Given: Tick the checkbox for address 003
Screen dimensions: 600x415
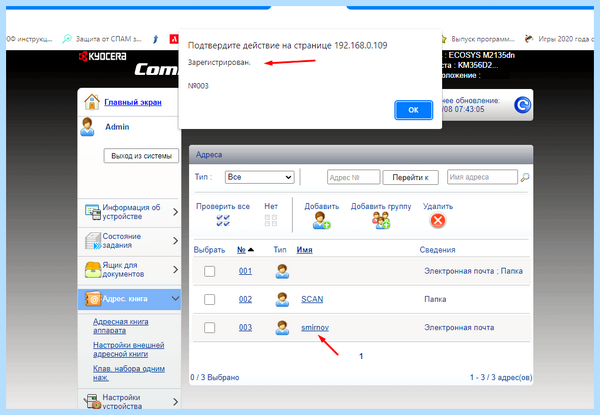Looking at the screenshot, I should point(209,327).
